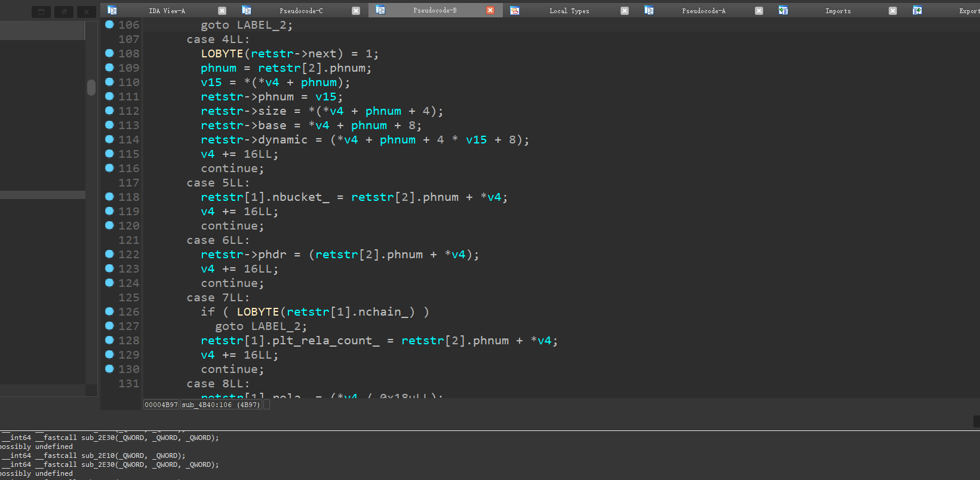Click line number 107
Screen dimensions: 980x480
click(x=128, y=39)
